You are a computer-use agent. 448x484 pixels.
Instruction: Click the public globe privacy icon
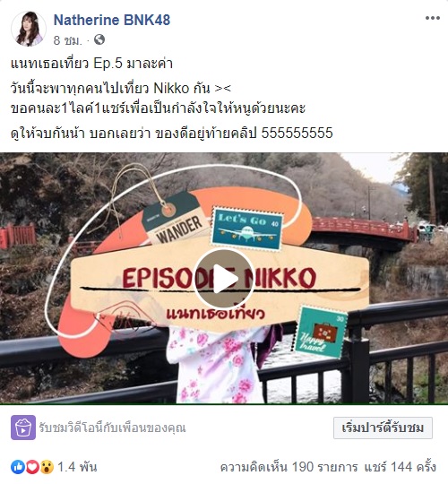click(99, 39)
